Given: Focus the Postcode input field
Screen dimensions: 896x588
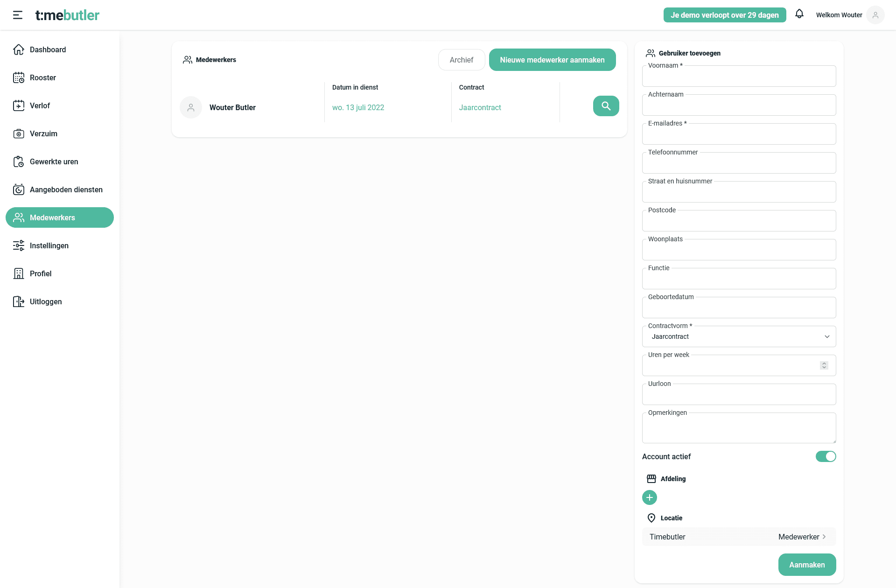Looking at the screenshot, I should point(739,221).
